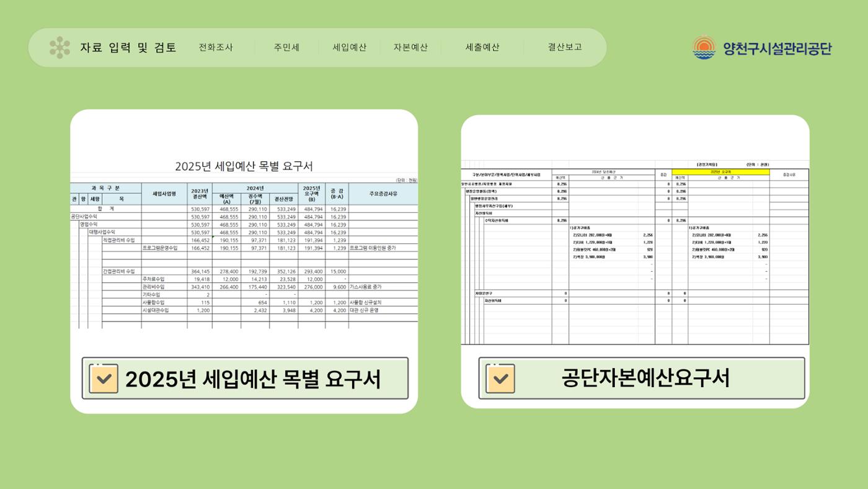This screenshot has width=868, height=489.
Task: Tick the checkbox next to 공단자본예산요구서
Action: coord(500,379)
